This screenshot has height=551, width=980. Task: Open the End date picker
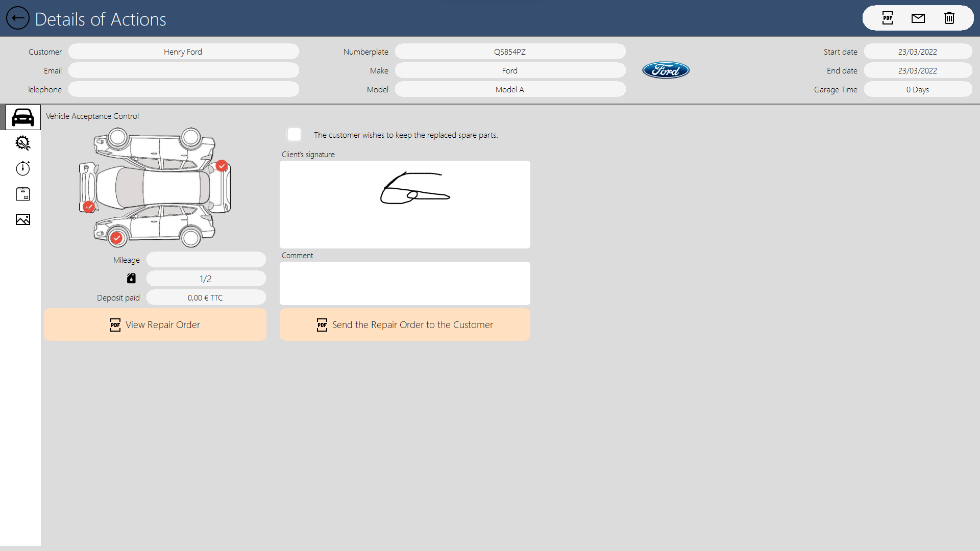[x=917, y=70]
